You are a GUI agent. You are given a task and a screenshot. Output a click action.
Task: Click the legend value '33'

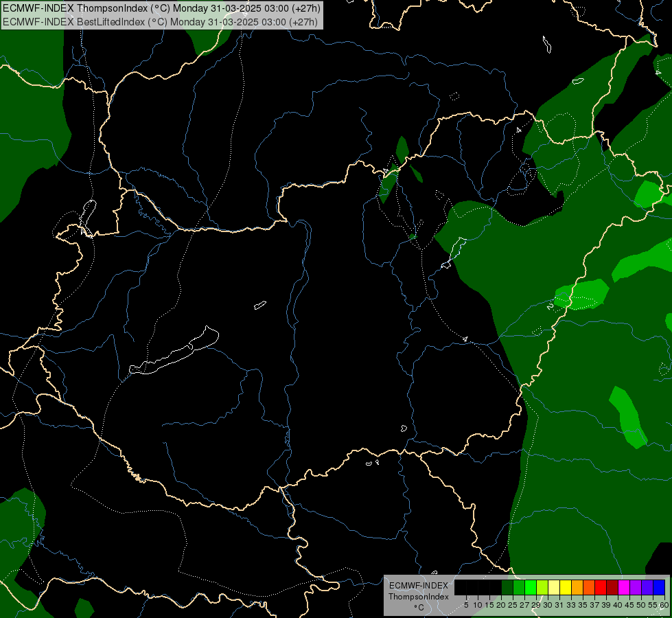point(571,605)
